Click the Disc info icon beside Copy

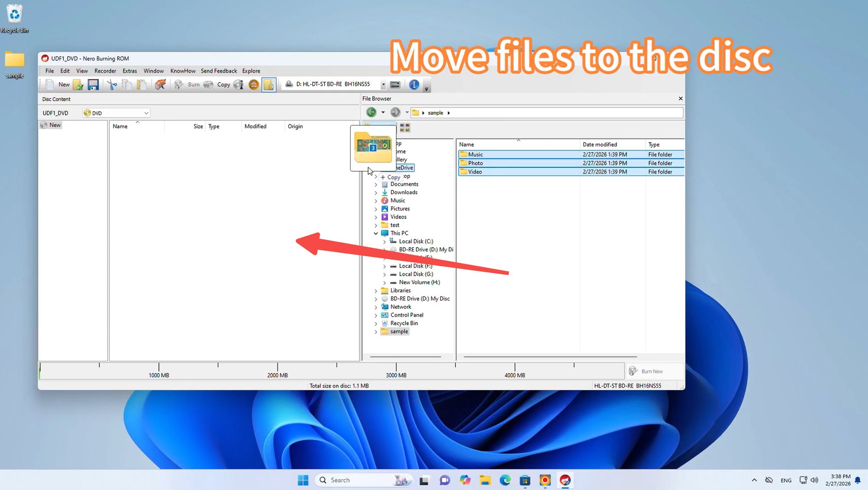point(239,85)
